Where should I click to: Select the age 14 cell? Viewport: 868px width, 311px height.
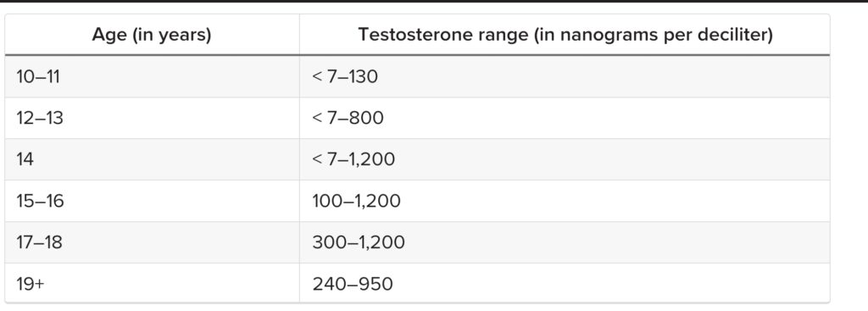coord(152,159)
